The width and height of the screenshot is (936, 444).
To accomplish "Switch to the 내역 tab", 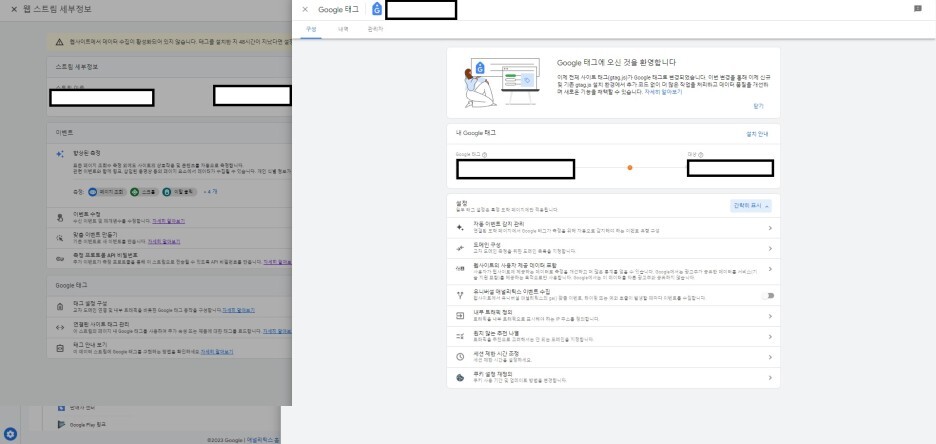I will click(343, 29).
